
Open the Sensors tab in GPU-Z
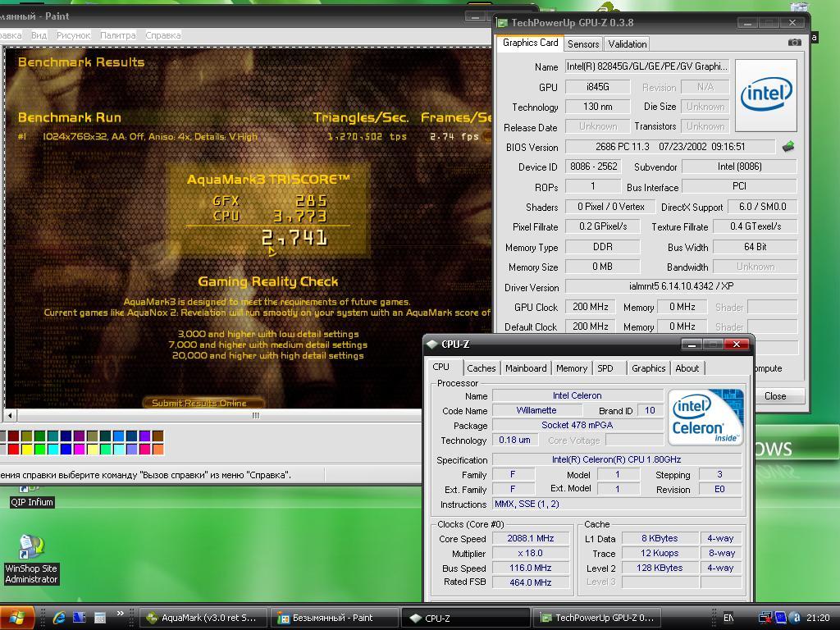coord(583,44)
